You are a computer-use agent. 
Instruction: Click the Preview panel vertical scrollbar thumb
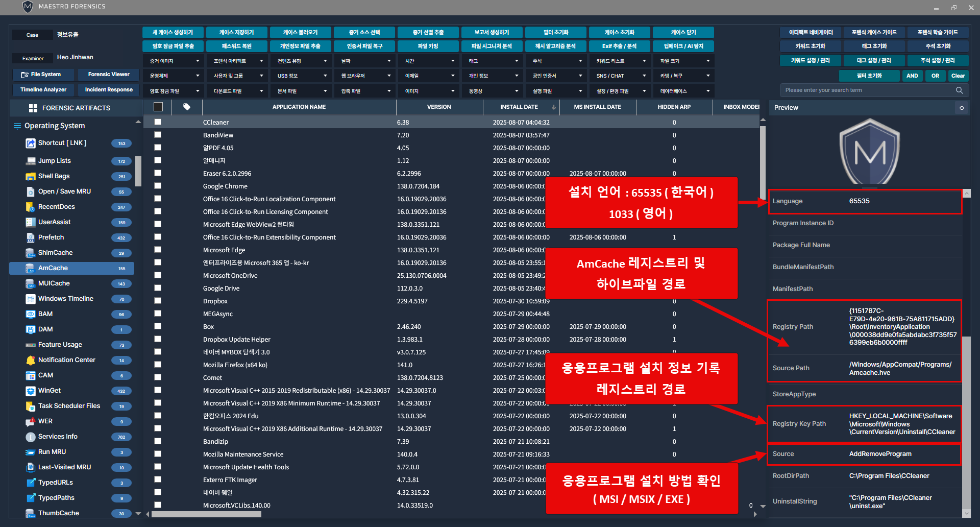[966, 423]
